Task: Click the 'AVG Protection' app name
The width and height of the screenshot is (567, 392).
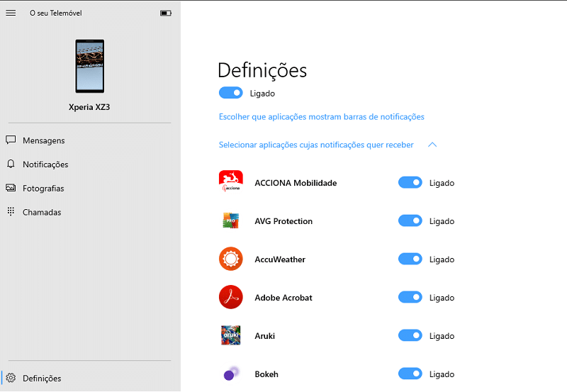Action: (283, 221)
